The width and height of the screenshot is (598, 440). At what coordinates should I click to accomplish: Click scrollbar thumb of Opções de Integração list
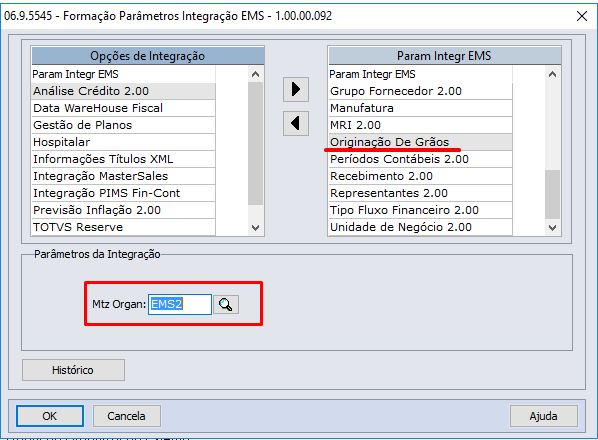coord(255,143)
